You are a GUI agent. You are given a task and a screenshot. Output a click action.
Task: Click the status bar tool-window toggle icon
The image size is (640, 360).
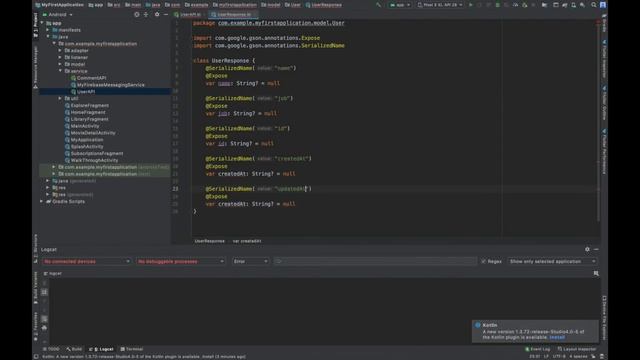36,356
